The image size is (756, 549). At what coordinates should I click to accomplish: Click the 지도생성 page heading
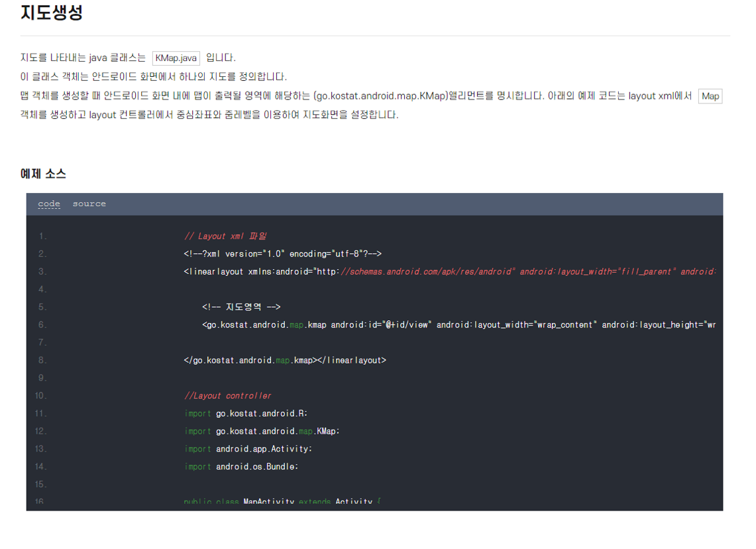click(x=52, y=13)
